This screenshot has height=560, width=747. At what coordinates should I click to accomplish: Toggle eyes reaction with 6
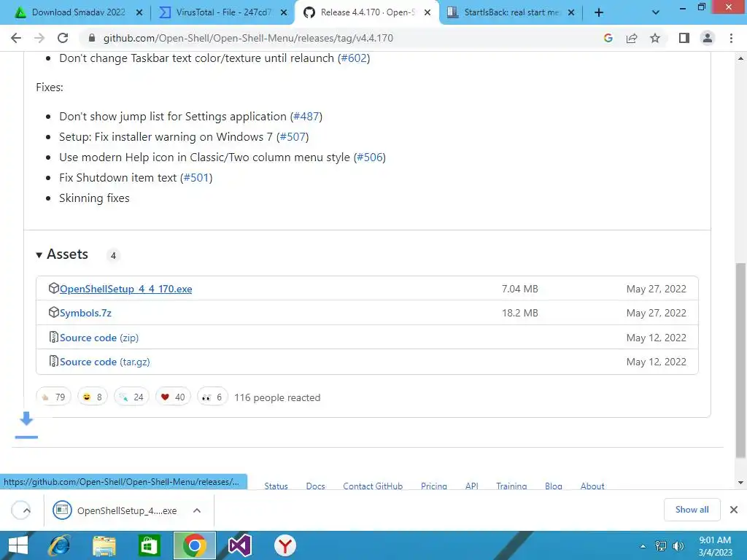click(212, 397)
